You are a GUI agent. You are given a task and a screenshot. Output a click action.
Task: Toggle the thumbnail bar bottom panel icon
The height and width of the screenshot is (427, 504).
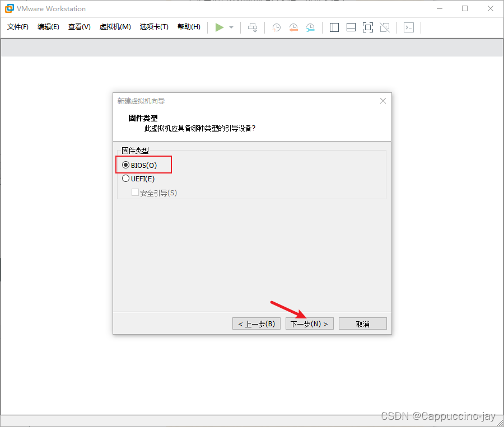(x=351, y=27)
